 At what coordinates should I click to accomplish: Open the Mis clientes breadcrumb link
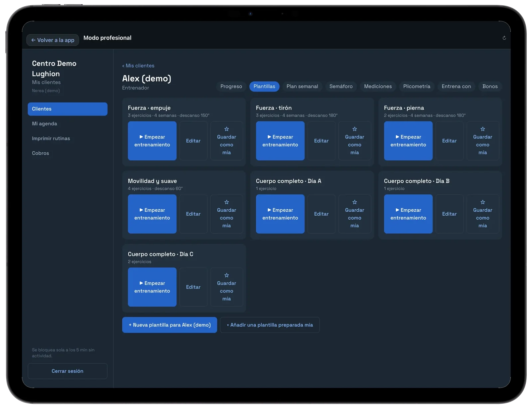point(138,66)
